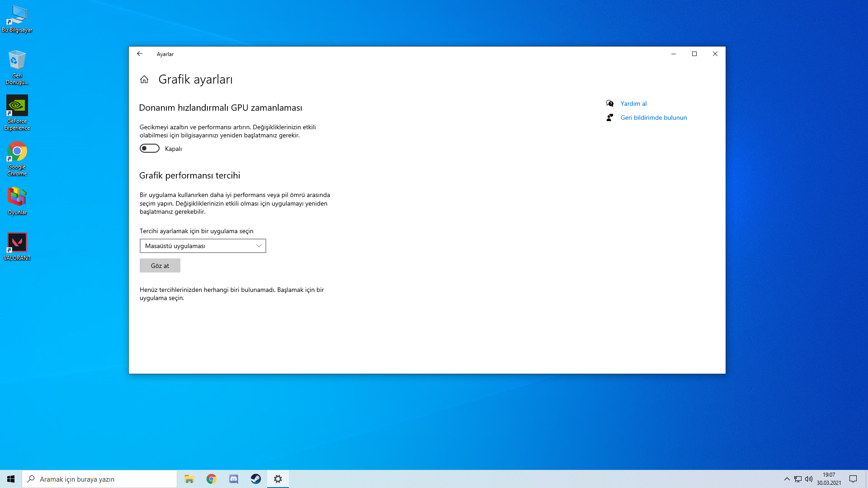Toggle Donanım hızlandırmalı GPU zamanlaması switch
This screenshot has width=868, height=488.
(x=150, y=149)
